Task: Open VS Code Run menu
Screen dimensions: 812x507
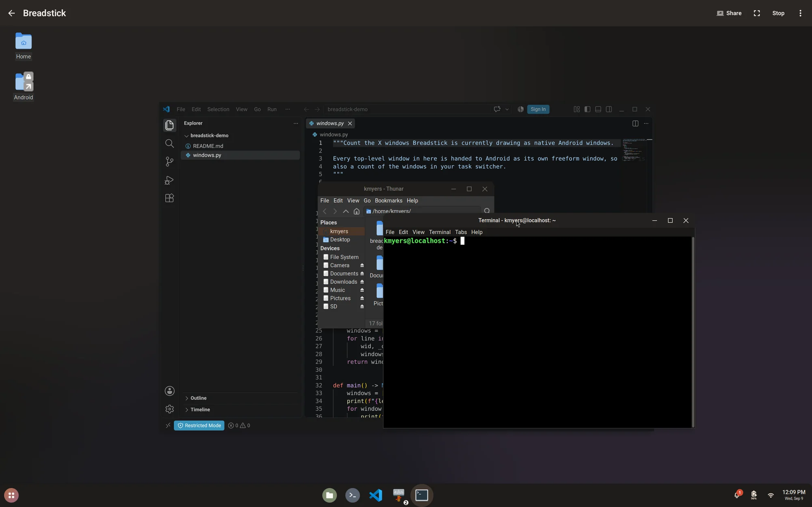Action: point(272,109)
